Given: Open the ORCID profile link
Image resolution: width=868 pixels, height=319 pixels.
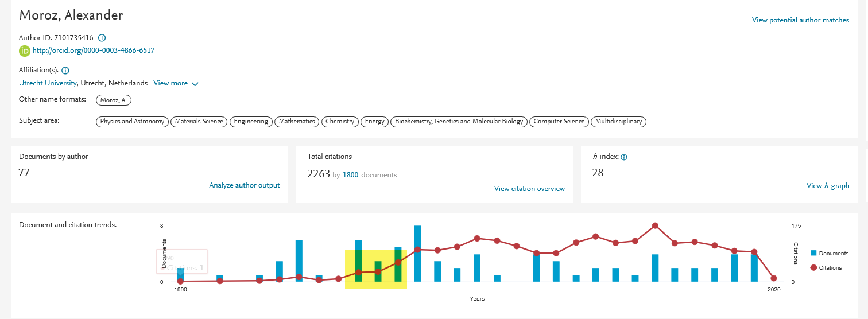Looking at the screenshot, I should [x=94, y=50].
